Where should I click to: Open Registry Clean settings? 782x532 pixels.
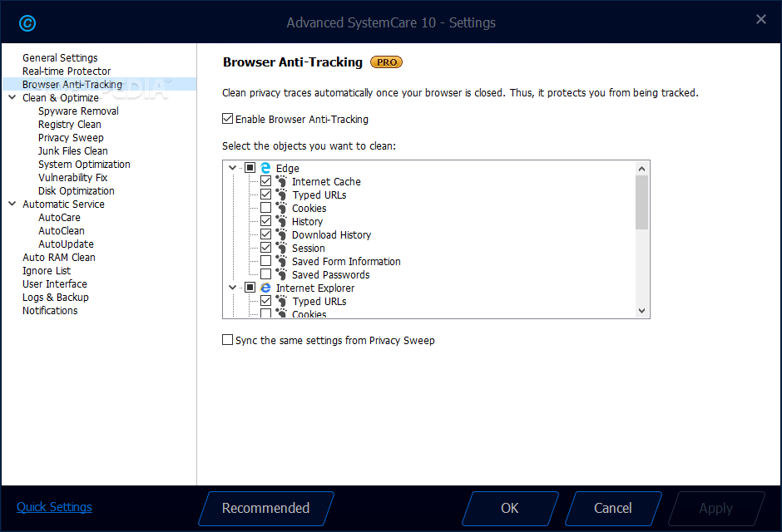point(69,125)
